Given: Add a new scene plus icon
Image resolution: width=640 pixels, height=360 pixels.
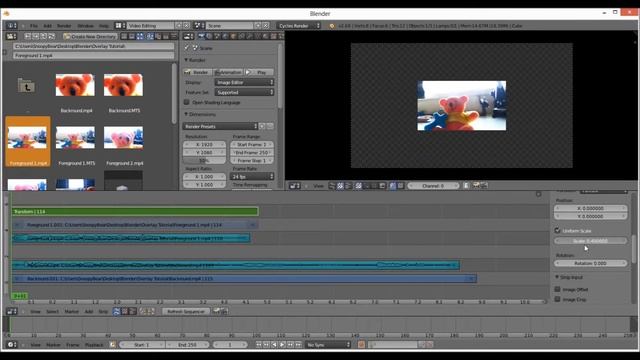Looking at the screenshot, I should click(258, 25).
